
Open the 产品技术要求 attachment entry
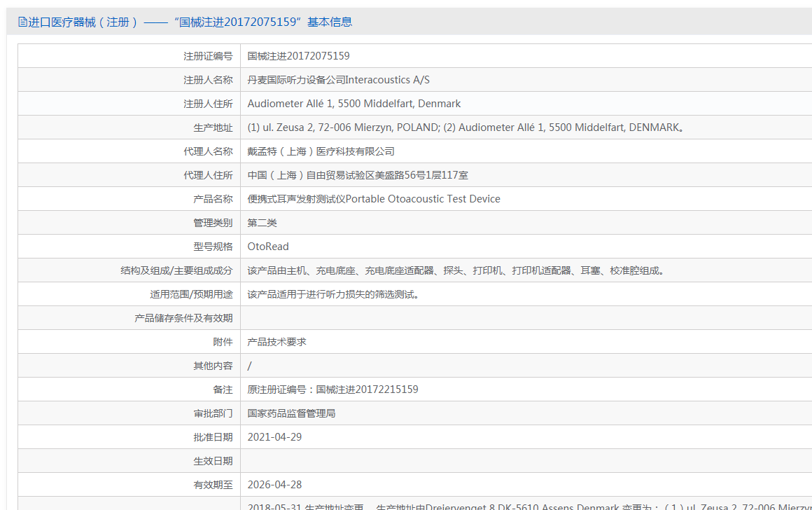coord(276,342)
